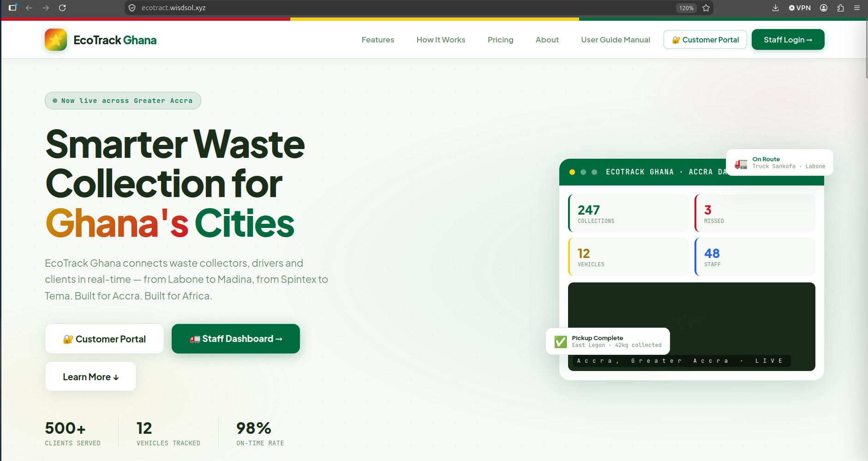Click the 98% On-Time Rate statistic

[x=260, y=433]
